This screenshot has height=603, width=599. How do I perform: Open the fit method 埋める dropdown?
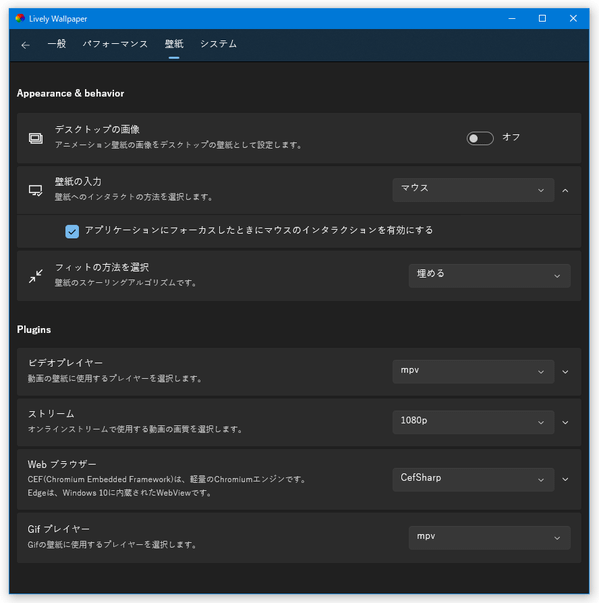(x=489, y=276)
